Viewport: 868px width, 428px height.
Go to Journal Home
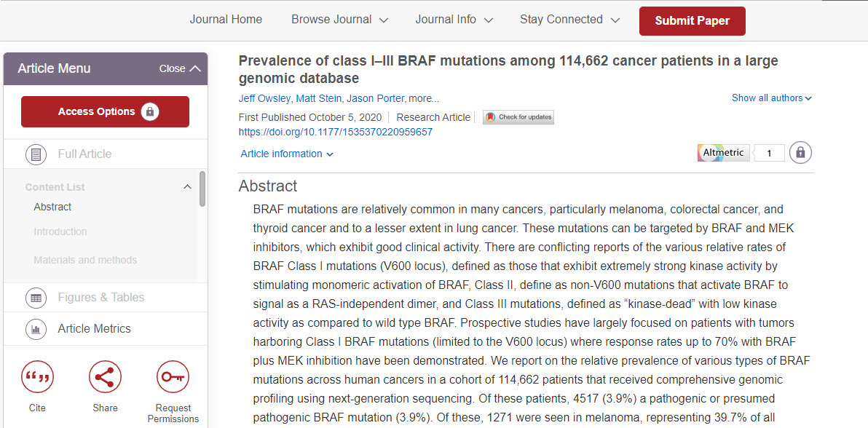[226, 20]
